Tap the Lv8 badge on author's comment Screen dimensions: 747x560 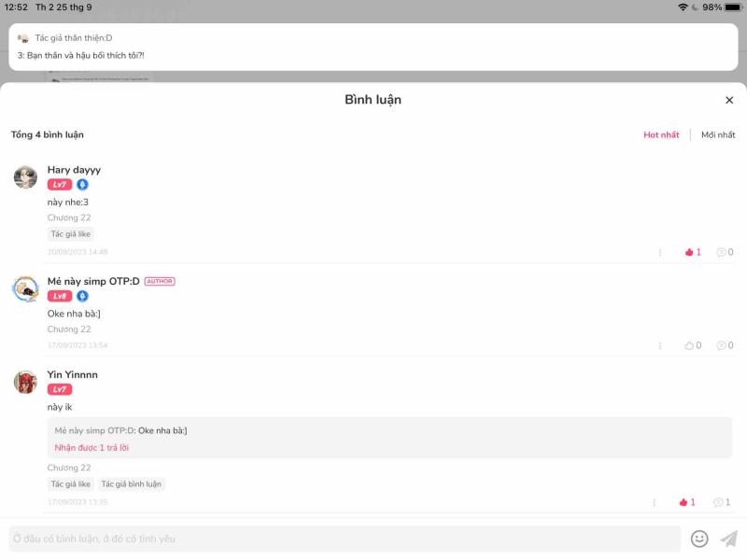(x=60, y=296)
